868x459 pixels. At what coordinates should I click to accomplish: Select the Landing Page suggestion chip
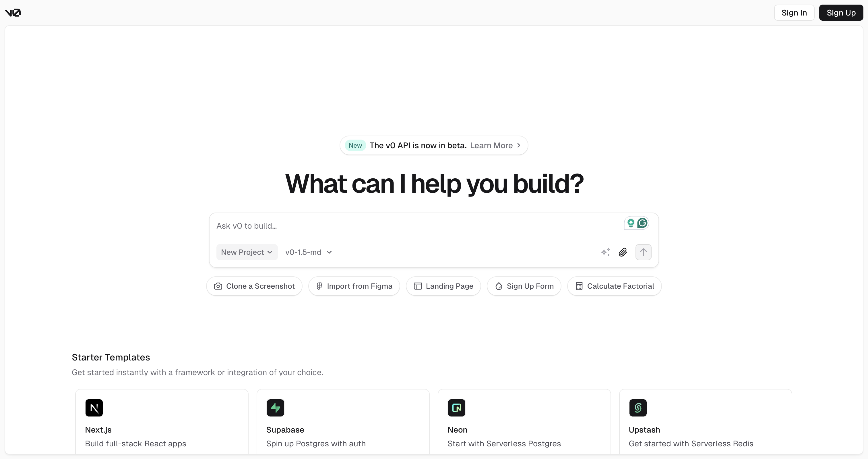tap(443, 286)
